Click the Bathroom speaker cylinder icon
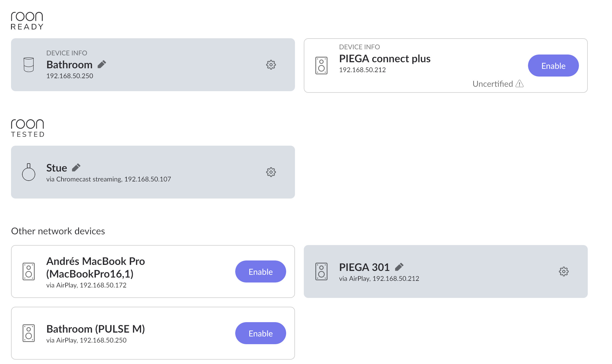The height and width of the screenshot is (364, 612). pos(29,65)
